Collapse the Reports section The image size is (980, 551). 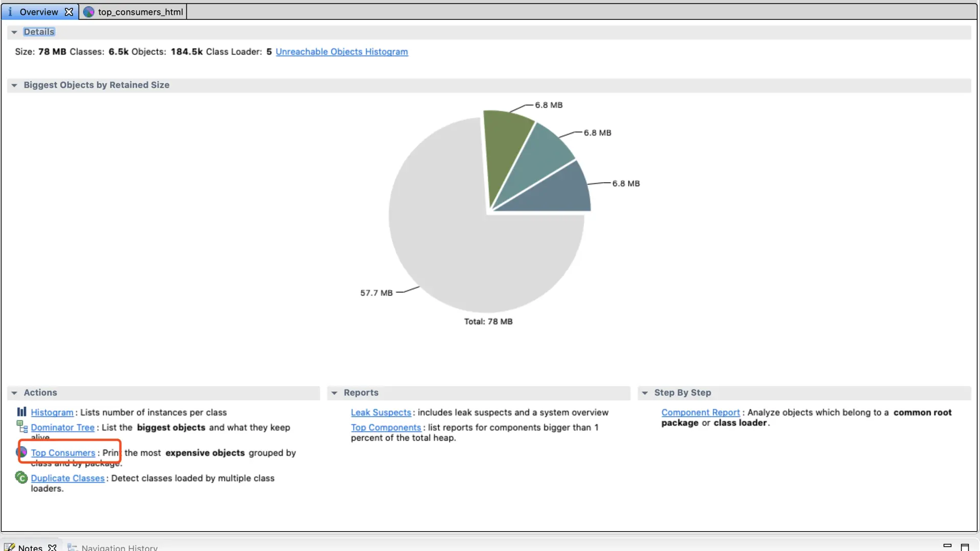334,393
